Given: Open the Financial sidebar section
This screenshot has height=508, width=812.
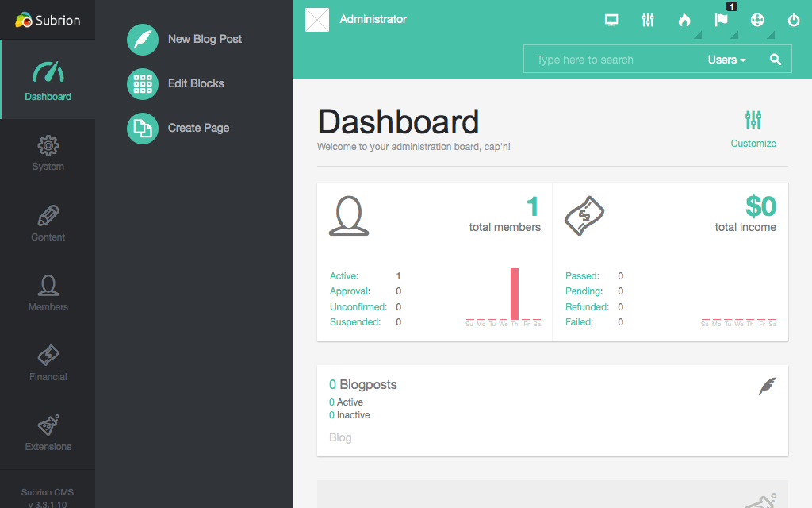Looking at the screenshot, I should tap(48, 363).
